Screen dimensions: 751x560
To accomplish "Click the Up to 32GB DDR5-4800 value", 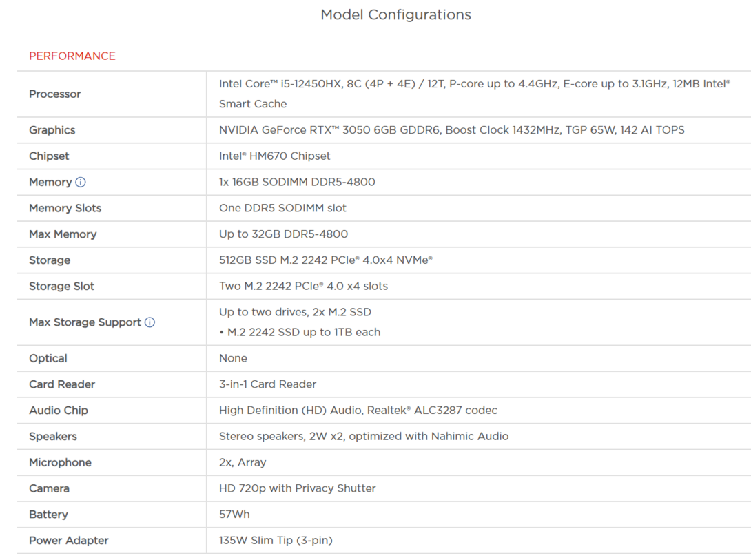I will [283, 234].
